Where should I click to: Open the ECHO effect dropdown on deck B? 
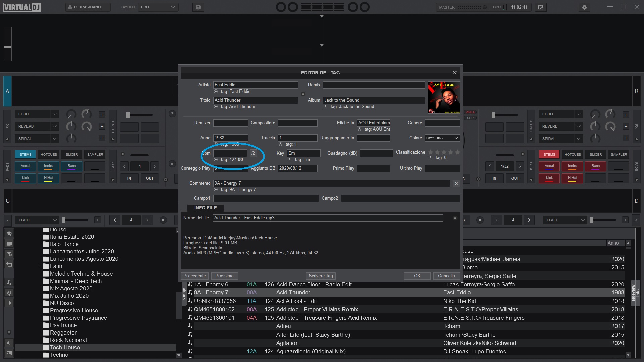coord(560,114)
